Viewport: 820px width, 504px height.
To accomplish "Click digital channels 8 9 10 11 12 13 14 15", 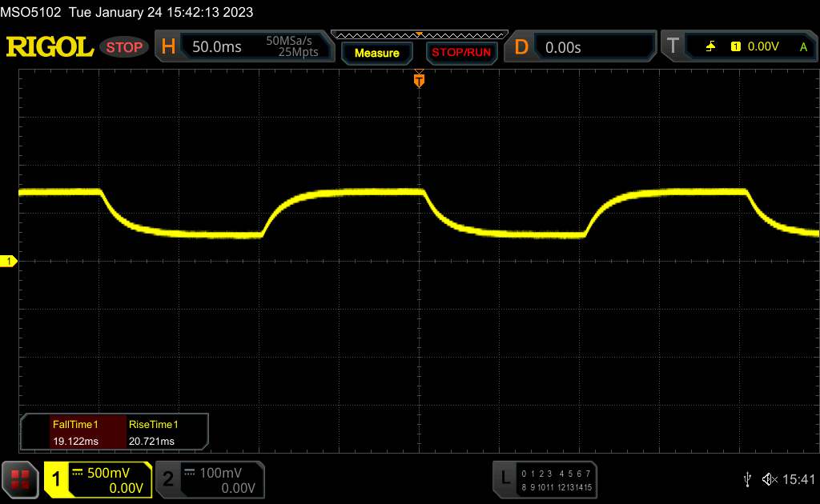I will coord(557,486).
